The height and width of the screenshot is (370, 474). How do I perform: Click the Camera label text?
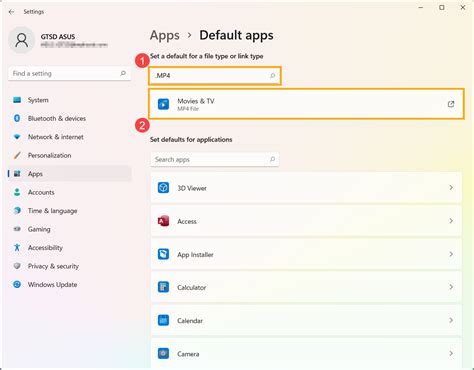[x=188, y=354]
